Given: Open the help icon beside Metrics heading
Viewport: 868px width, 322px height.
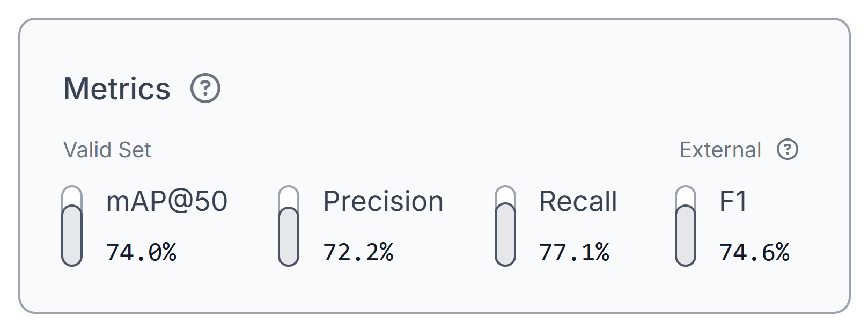Looking at the screenshot, I should coord(205,89).
